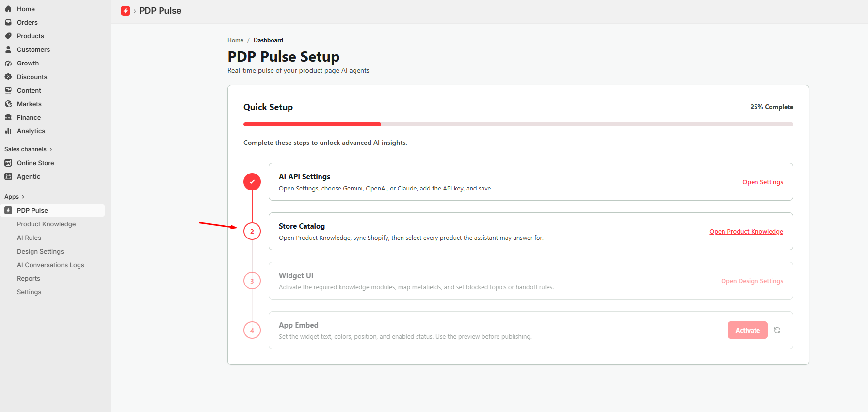Click the Customers person icon
Image resolution: width=868 pixels, height=412 pixels.
click(x=8, y=49)
